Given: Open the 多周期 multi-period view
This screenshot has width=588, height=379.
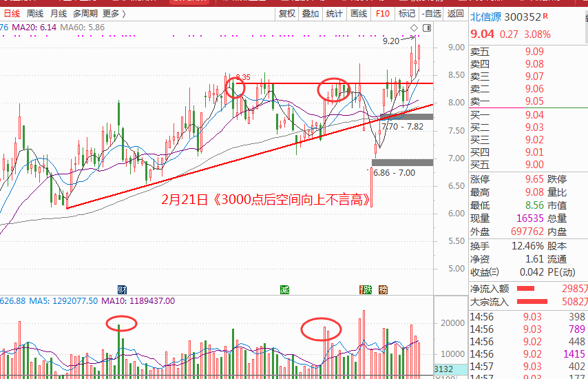Looking at the screenshot, I should point(85,14).
